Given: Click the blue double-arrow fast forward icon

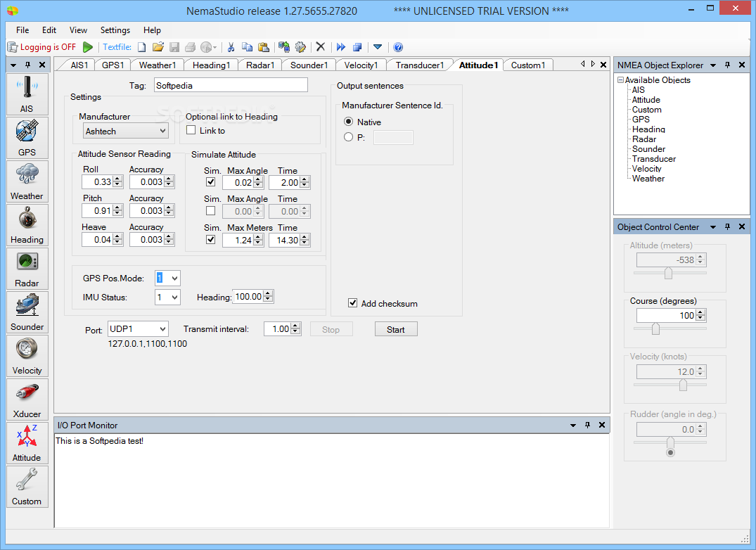Looking at the screenshot, I should point(341,46).
